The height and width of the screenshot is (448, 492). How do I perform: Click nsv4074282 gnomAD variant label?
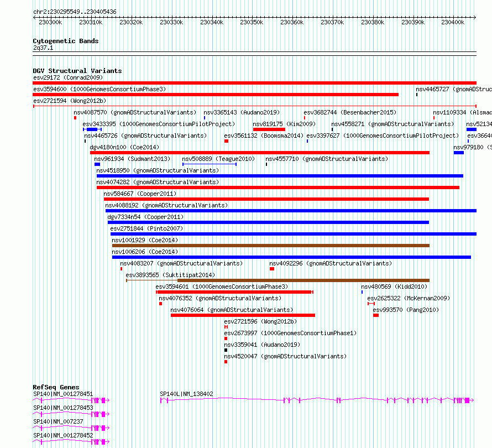(x=158, y=182)
